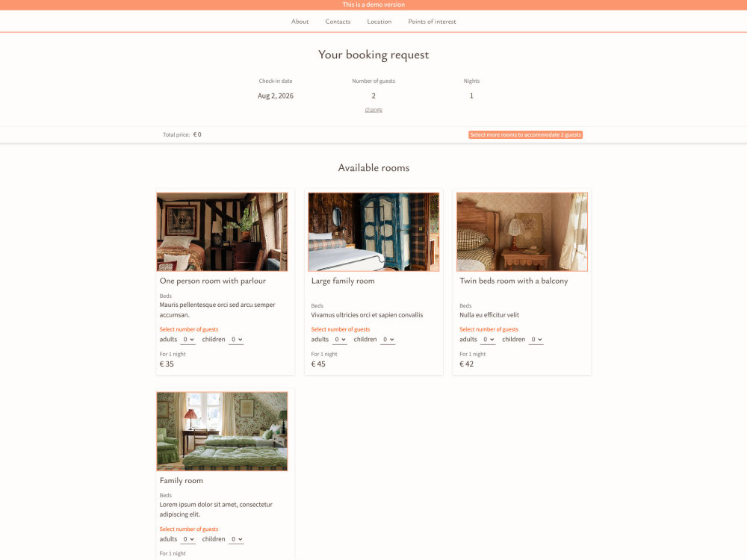Click the 'Available rooms' heading
This screenshot has width=747, height=560.
point(373,167)
